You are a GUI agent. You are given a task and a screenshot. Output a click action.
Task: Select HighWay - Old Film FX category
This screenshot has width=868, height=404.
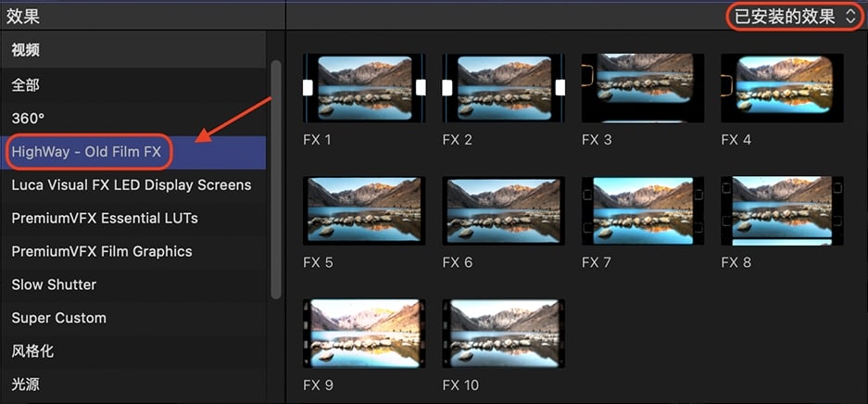coord(132,152)
